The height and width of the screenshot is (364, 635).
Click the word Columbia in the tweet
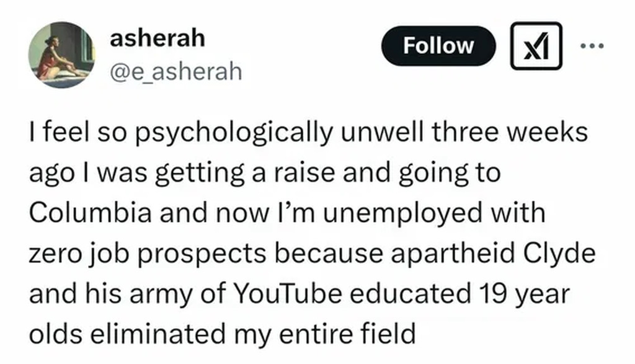(78, 214)
